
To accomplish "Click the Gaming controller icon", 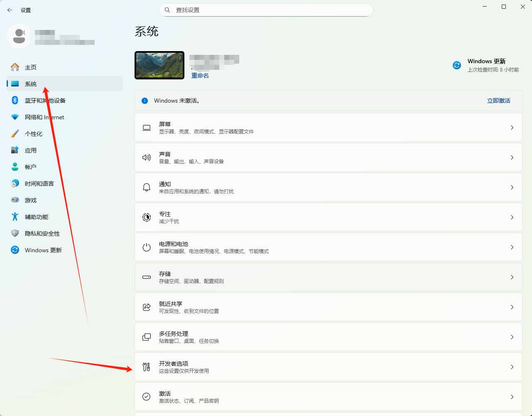I will coord(14,200).
